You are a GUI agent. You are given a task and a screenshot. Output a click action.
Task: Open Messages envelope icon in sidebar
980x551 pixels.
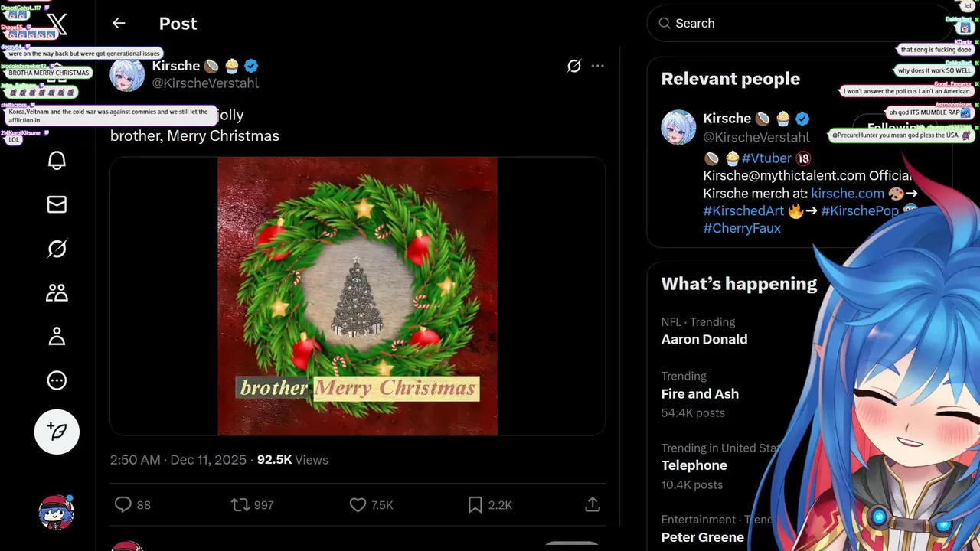coord(57,204)
